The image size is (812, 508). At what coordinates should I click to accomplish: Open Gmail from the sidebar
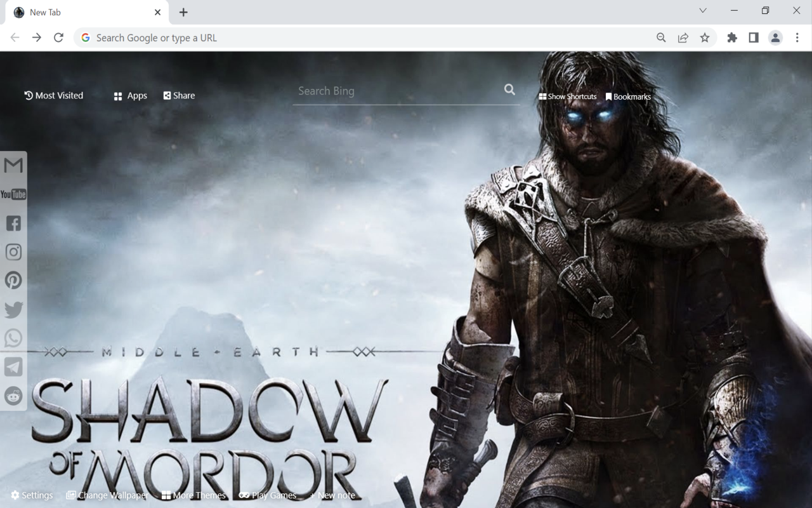pyautogui.click(x=13, y=166)
